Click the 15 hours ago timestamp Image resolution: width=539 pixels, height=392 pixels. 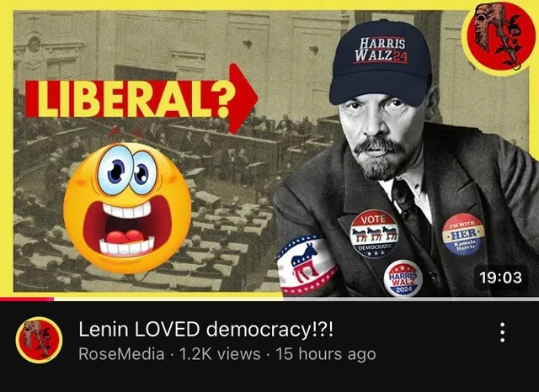click(x=326, y=354)
